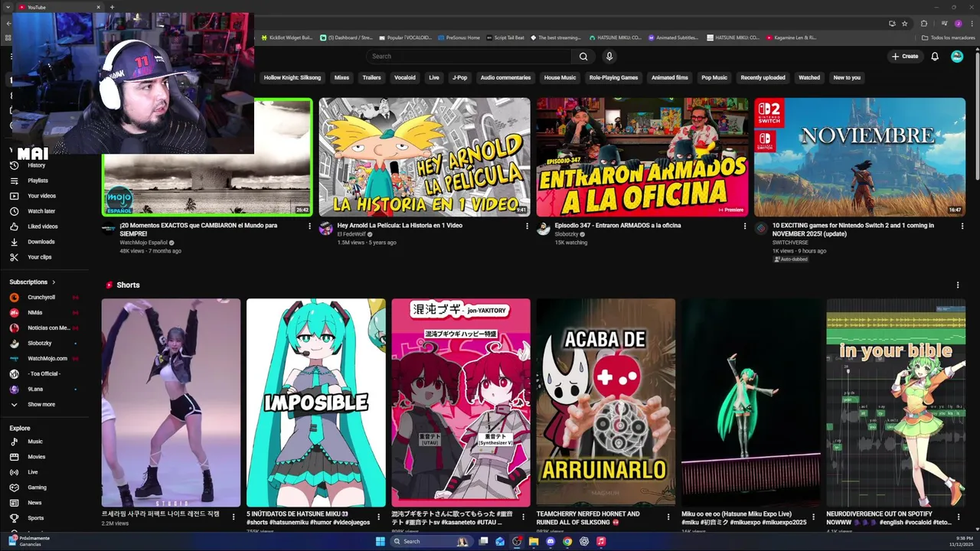Open options for TEAMCHERRY NERFED HORNET short
Screen dimensions: 980x551
click(668, 517)
